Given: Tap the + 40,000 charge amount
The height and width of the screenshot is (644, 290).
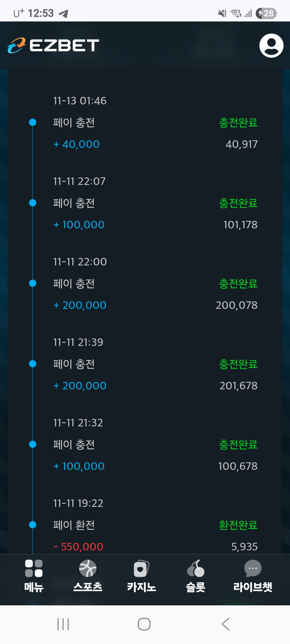Looking at the screenshot, I should click(x=77, y=144).
